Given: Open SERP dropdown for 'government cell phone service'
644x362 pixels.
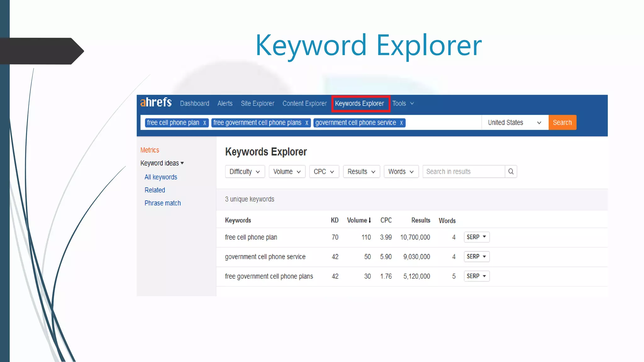Looking at the screenshot, I should [x=476, y=256].
